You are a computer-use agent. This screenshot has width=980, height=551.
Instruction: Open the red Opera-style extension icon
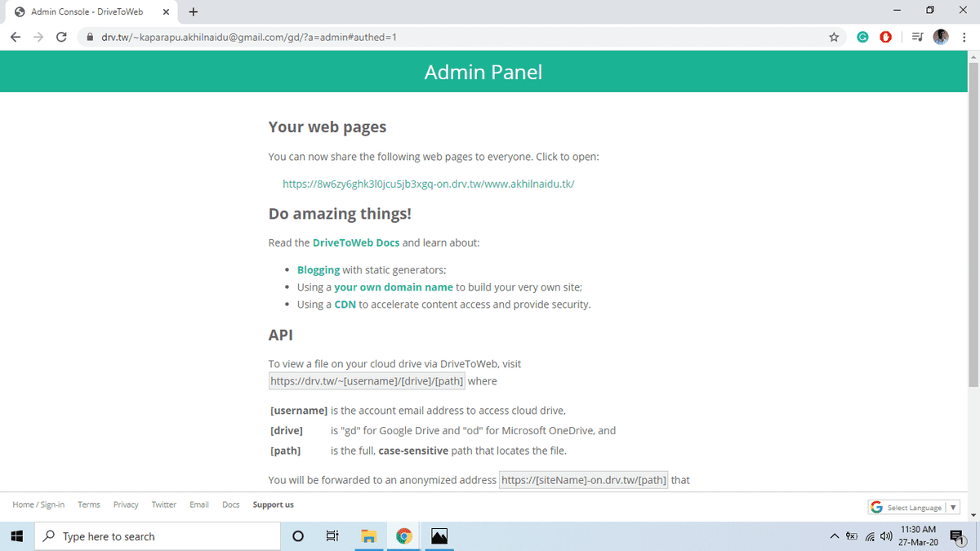(885, 37)
